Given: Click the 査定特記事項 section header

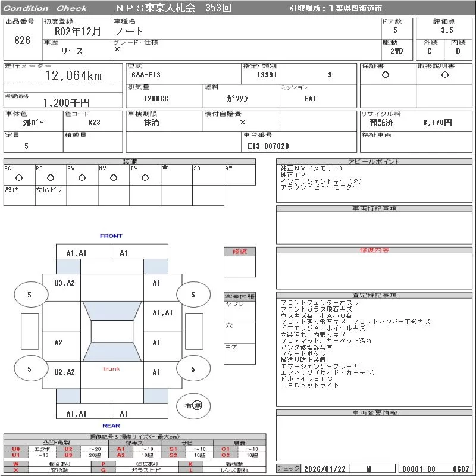Looking at the screenshot, I should [x=374, y=295].
